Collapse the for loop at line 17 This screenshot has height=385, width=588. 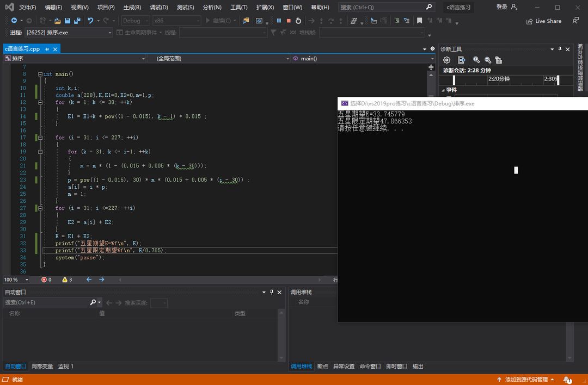tap(40, 138)
